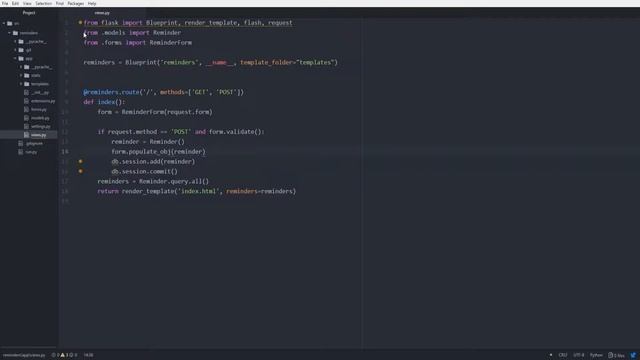Expand the templates folder chevron
Image resolution: width=640 pixels, height=360 pixels.
coord(21,84)
